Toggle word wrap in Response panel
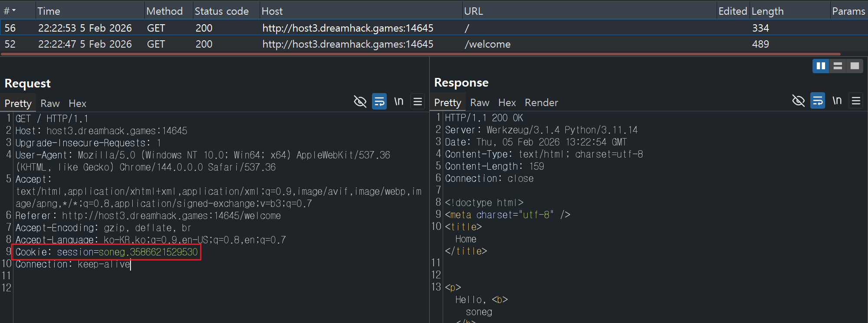Viewport: 868px width, 323px height. click(818, 101)
